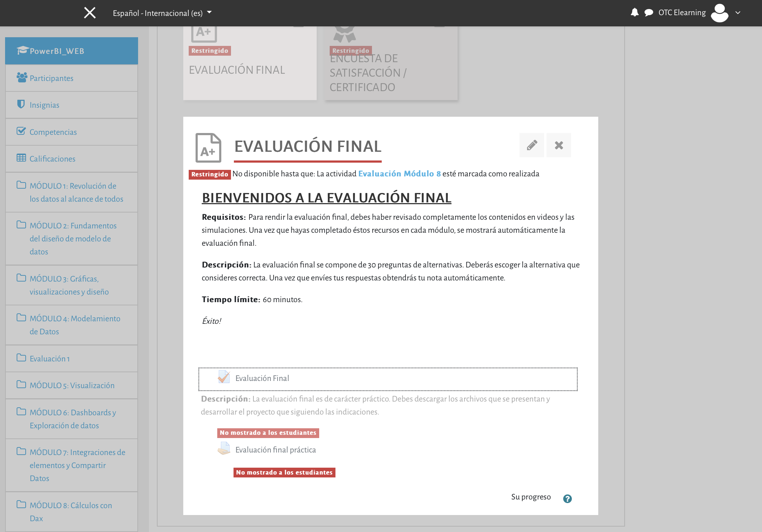The width and height of the screenshot is (762, 532).
Task: Open Participantes in the sidebar
Action: tap(72, 78)
